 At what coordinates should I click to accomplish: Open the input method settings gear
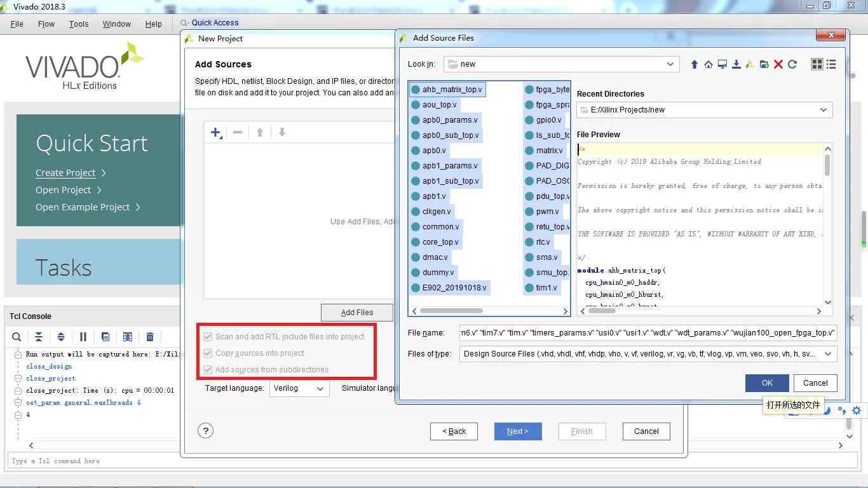click(x=857, y=410)
